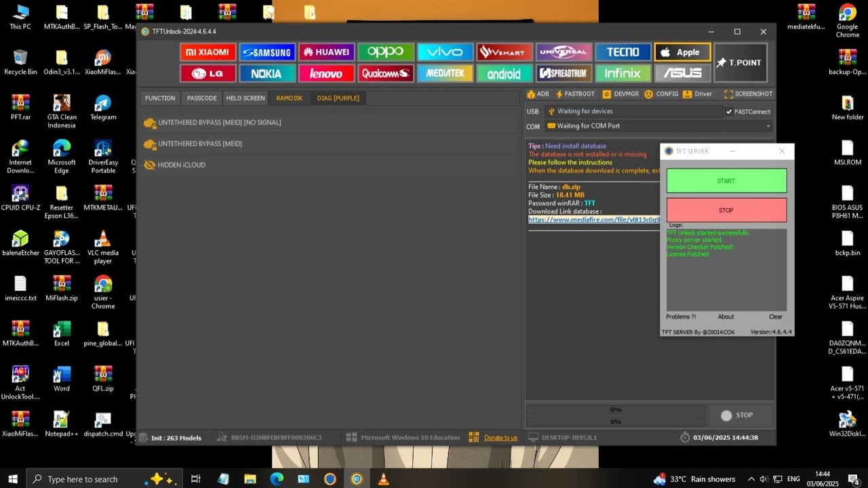Take a SCREENSHOT via toolbar
The height and width of the screenshot is (488, 868).
(x=749, y=94)
